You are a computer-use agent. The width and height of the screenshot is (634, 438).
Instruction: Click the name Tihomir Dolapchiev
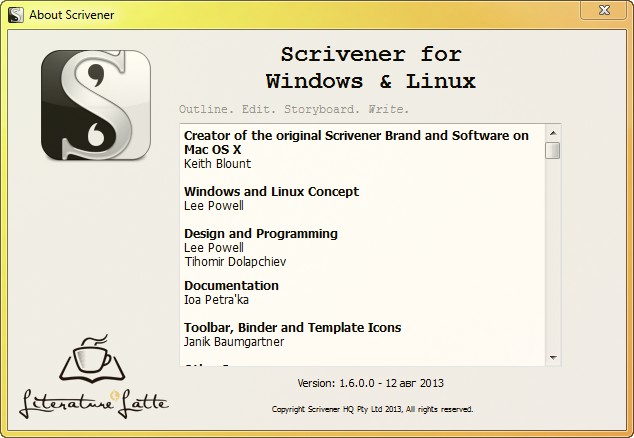pos(235,262)
